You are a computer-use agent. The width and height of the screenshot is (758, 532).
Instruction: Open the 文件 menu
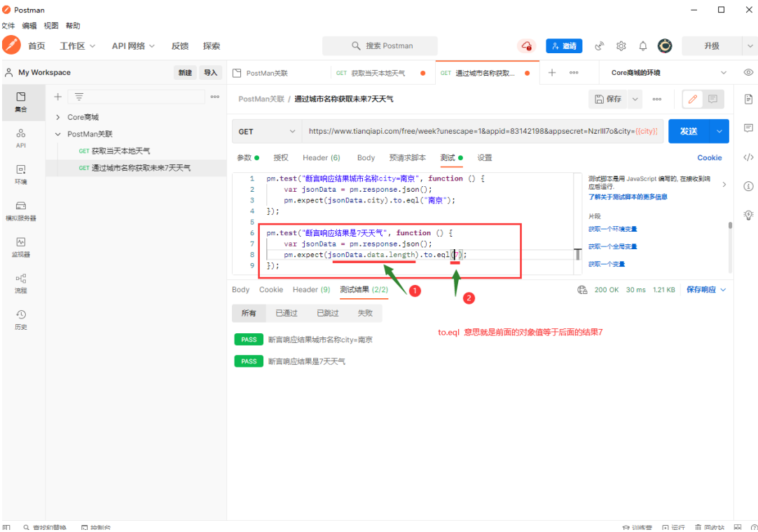(8, 26)
